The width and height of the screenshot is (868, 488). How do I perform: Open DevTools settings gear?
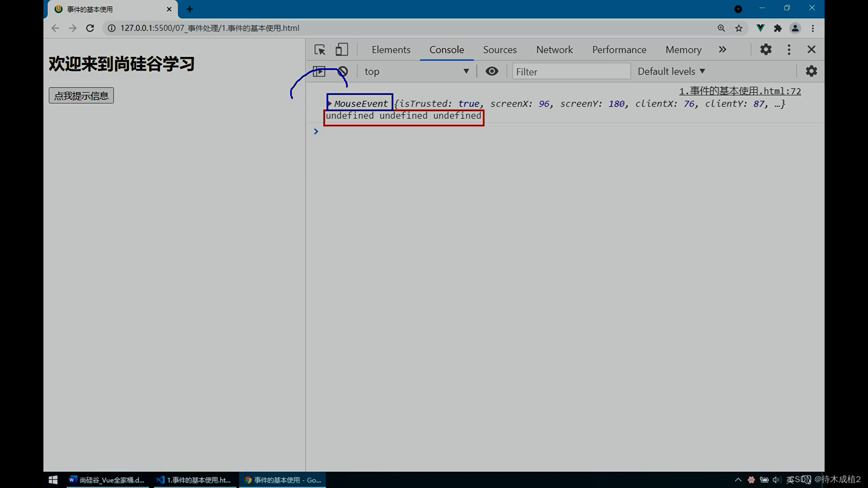click(766, 49)
